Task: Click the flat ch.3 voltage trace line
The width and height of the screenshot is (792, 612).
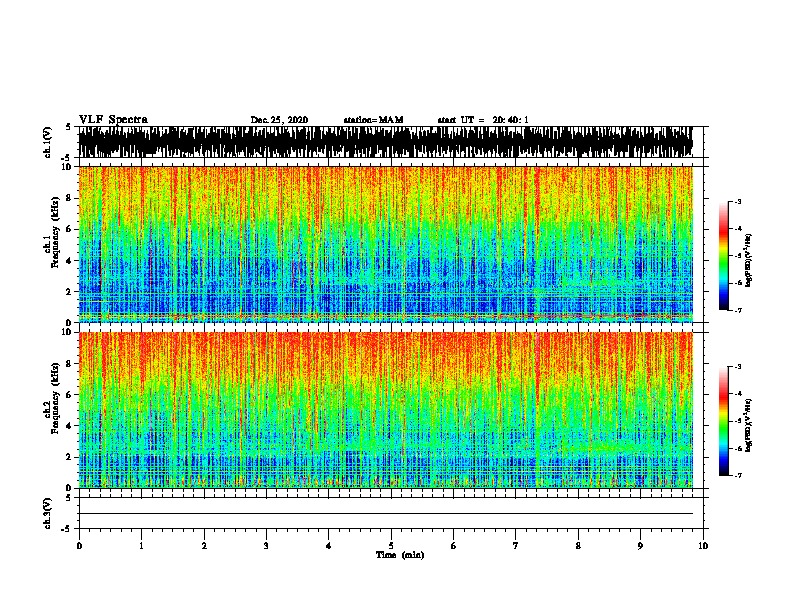Action: [x=385, y=514]
